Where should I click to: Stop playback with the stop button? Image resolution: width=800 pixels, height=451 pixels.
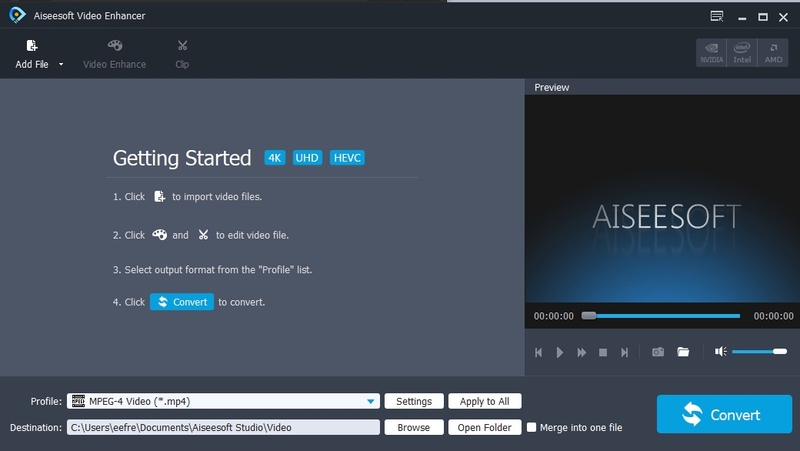(603, 353)
